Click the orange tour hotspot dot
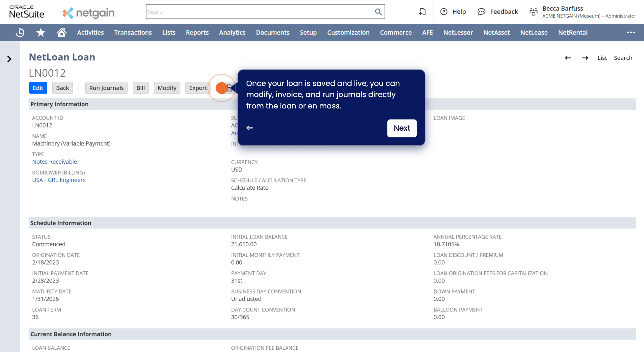This screenshot has height=352, width=644. click(222, 88)
